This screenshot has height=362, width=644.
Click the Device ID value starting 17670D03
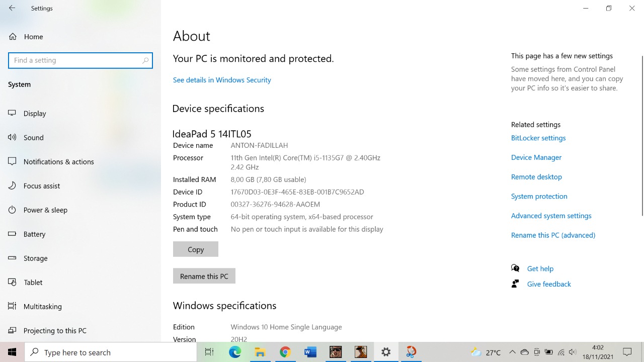pyautogui.click(x=297, y=192)
